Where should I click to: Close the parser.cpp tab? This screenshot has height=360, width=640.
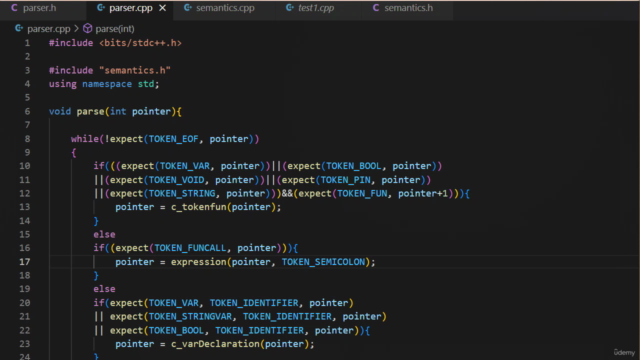click(162, 8)
